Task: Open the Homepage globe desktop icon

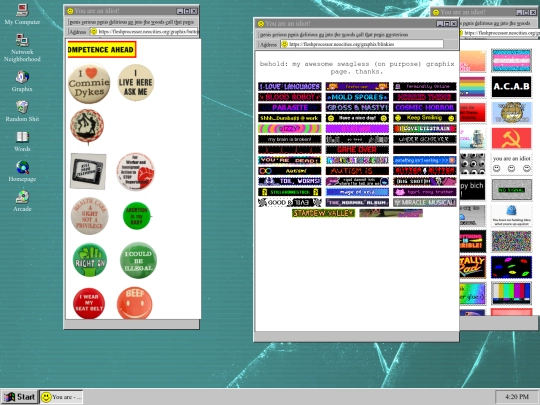Action: (x=22, y=171)
